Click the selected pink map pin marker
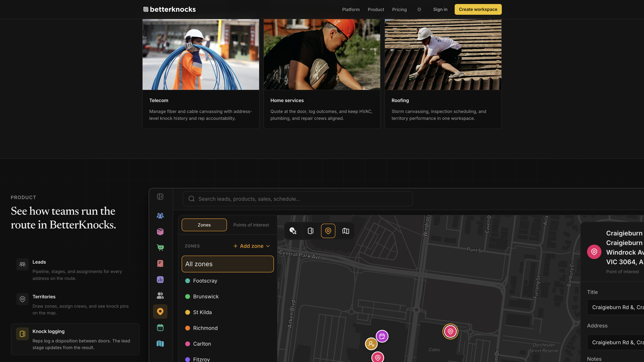 [450, 331]
